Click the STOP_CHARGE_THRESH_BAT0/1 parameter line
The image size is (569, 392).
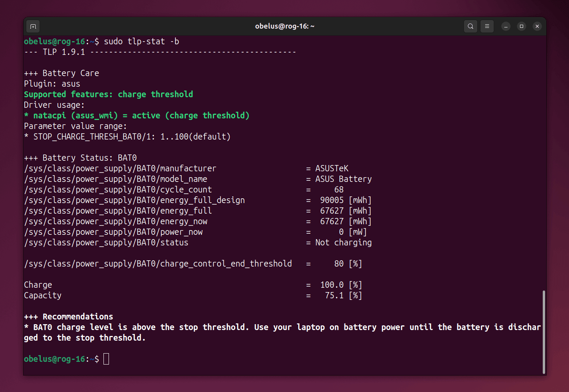127,137
